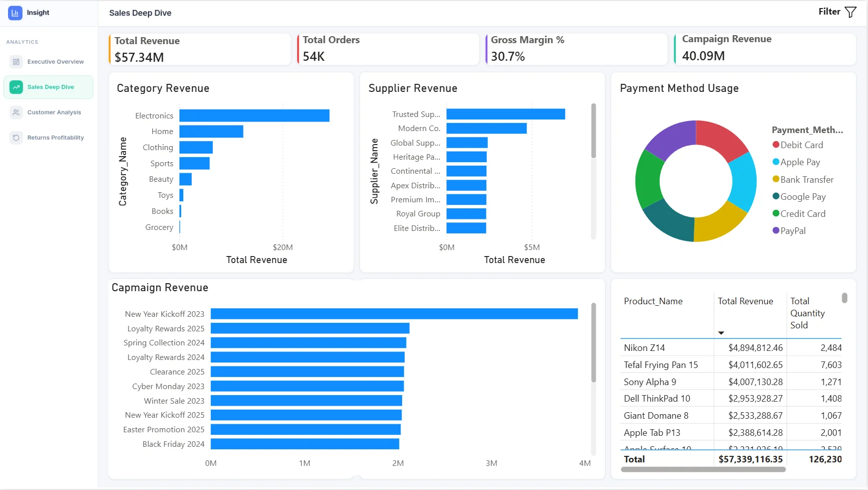Open Sales Deep Dive page
The height and width of the screenshot is (490, 868).
(x=48, y=87)
